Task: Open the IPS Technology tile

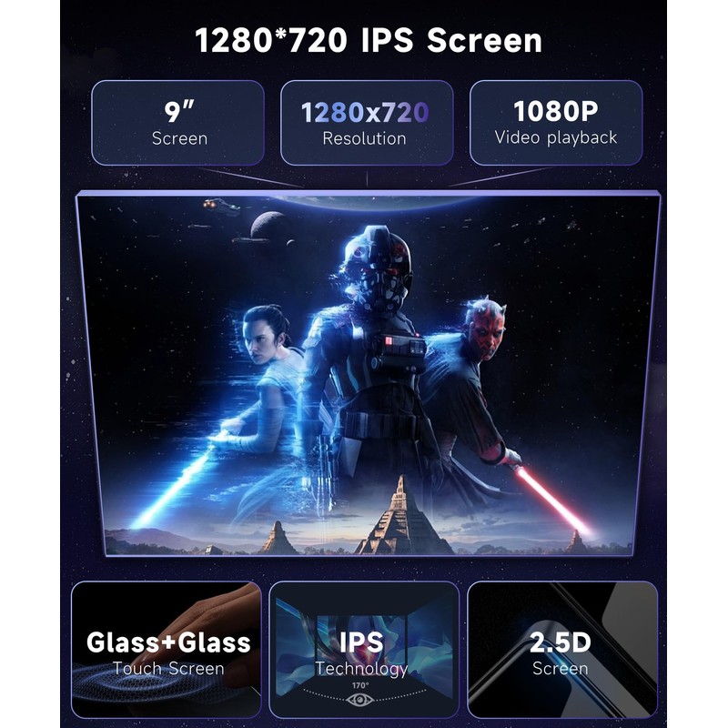Action: (364, 650)
